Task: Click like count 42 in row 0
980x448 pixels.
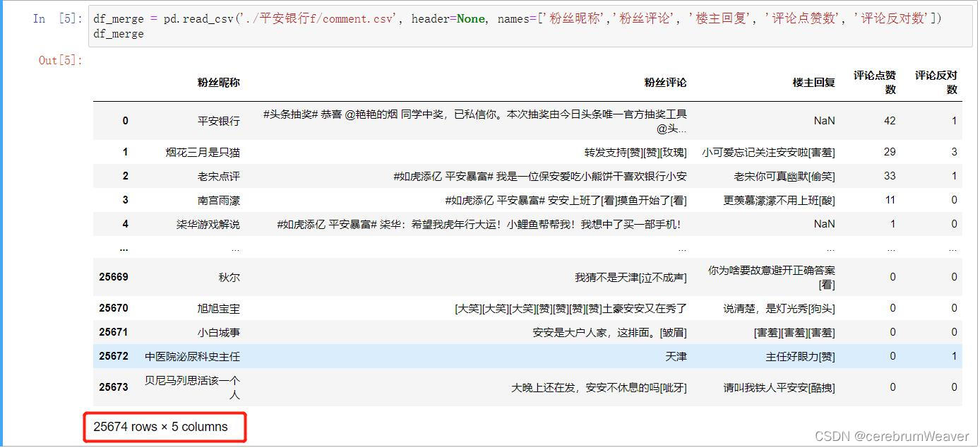Action: click(x=890, y=121)
